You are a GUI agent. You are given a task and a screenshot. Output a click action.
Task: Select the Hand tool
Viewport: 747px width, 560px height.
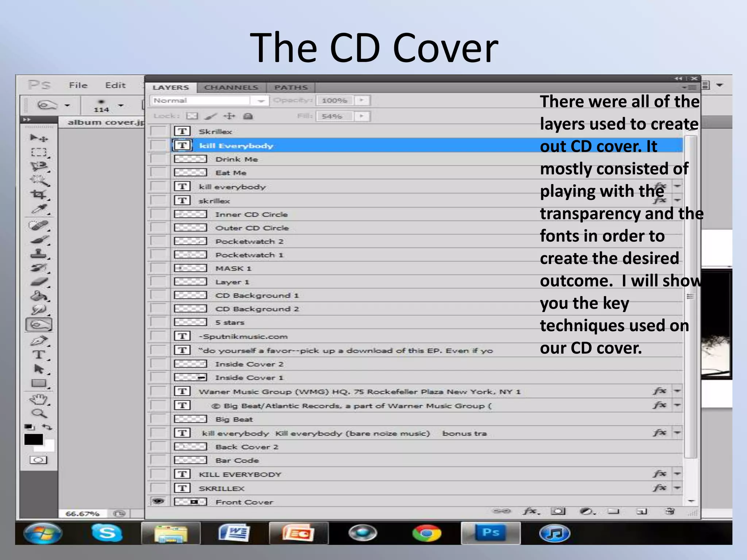[x=39, y=399]
